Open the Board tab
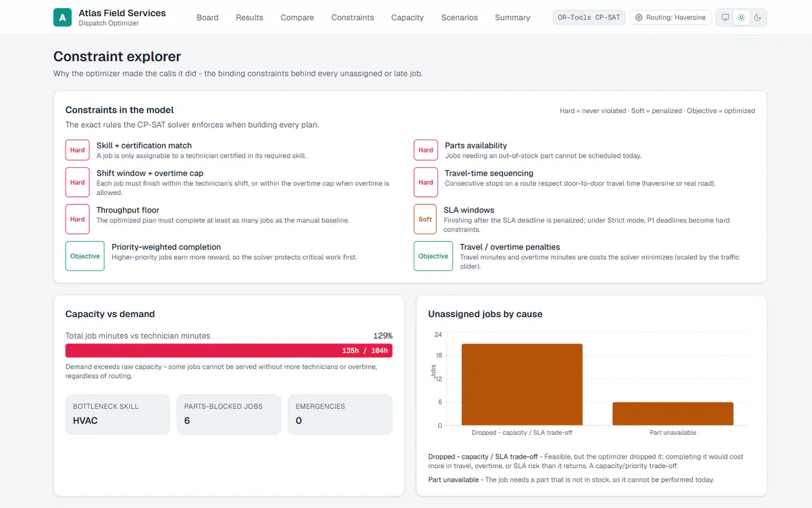 (208, 18)
